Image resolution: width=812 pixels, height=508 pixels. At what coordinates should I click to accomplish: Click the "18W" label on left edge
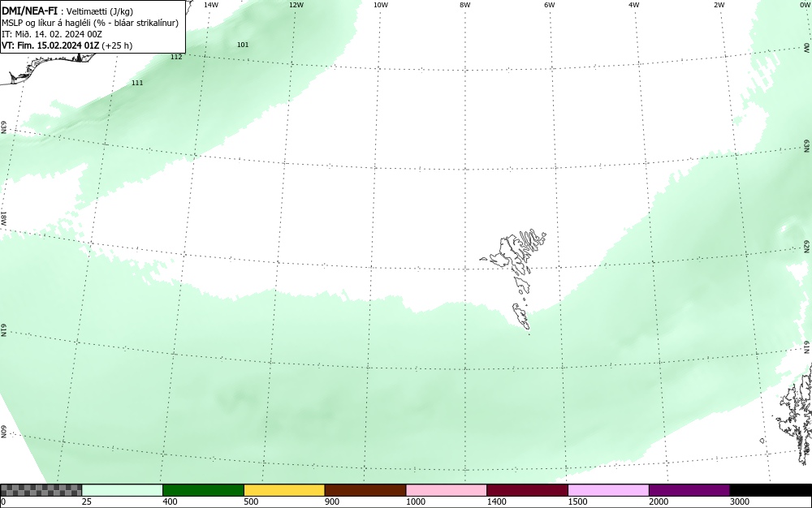pyautogui.click(x=3, y=217)
